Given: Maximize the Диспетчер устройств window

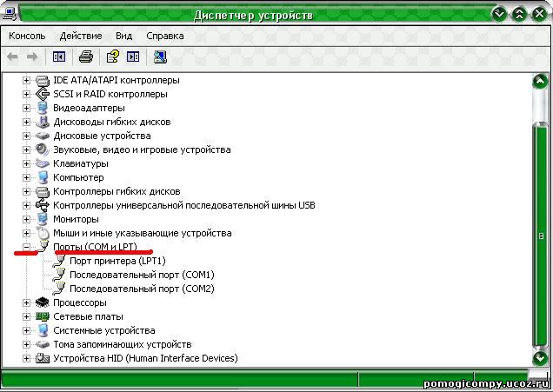Looking at the screenshot, I should point(519,14).
